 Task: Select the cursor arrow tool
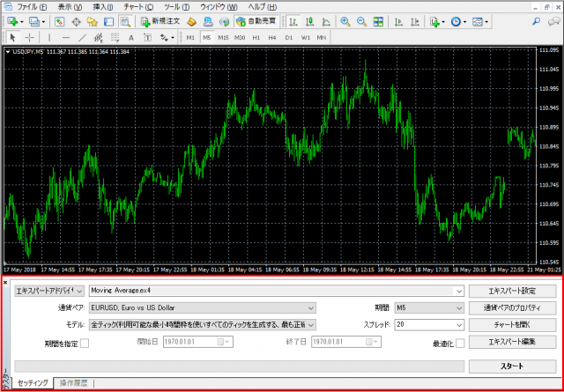pyautogui.click(x=13, y=37)
